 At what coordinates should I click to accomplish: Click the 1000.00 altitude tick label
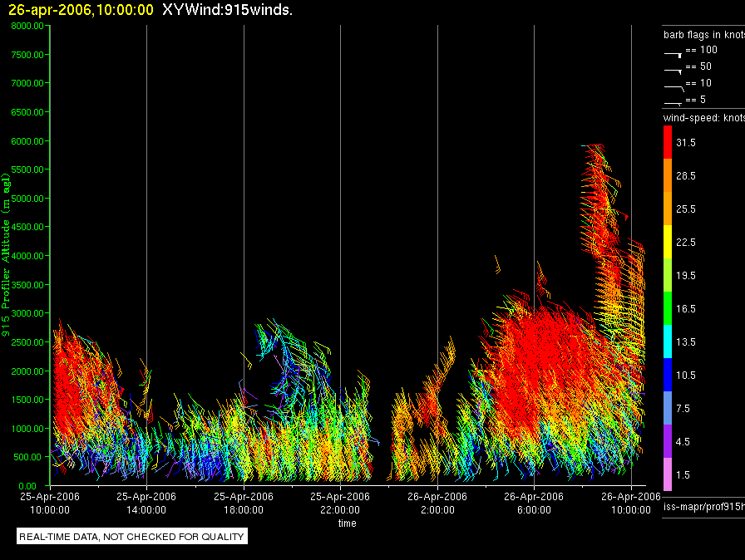[x=27, y=429]
